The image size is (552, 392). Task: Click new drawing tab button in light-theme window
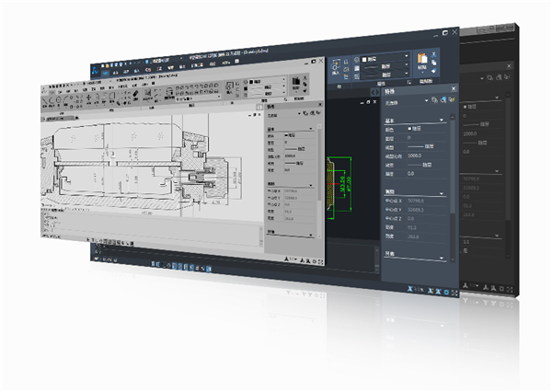tap(77, 118)
